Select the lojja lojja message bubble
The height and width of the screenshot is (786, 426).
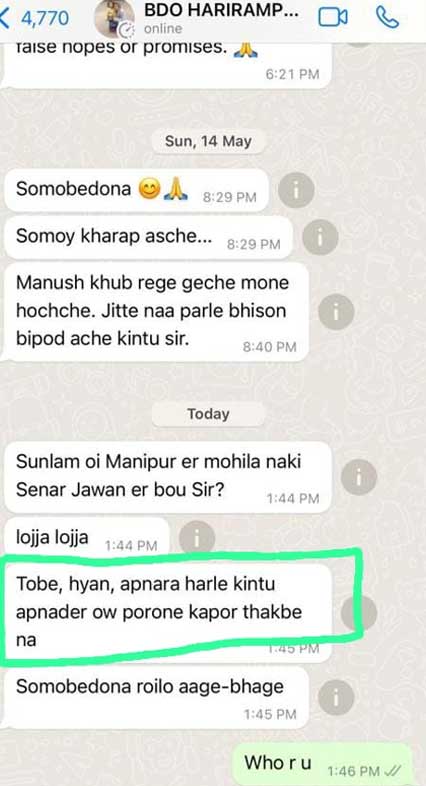coord(87,538)
